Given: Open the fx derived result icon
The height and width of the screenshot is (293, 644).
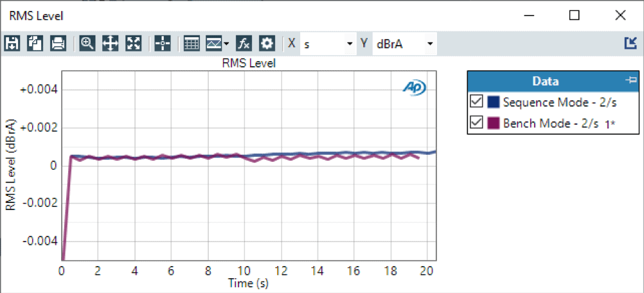Looking at the screenshot, I should (x=244, y=44).
